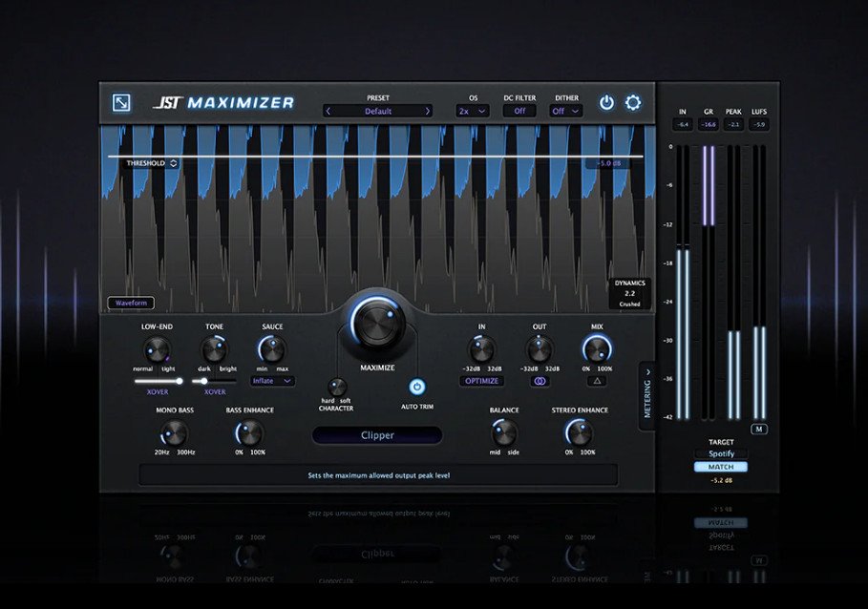Click the LUFS -5.9 meter readout
The height and width of the screenshot is (609, 868).
(759, 124)
